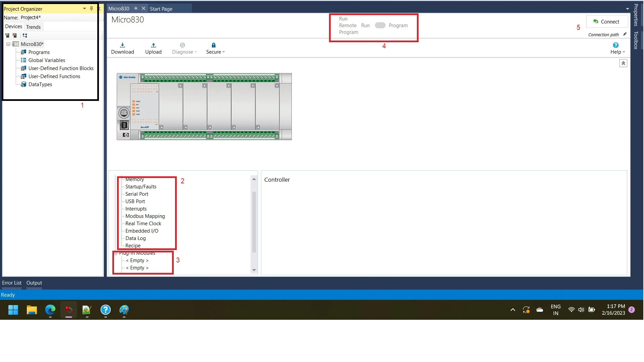Switch to the Trends tab
The width and height of the screenshot is (644, 362).
click(x=33, y=26)
